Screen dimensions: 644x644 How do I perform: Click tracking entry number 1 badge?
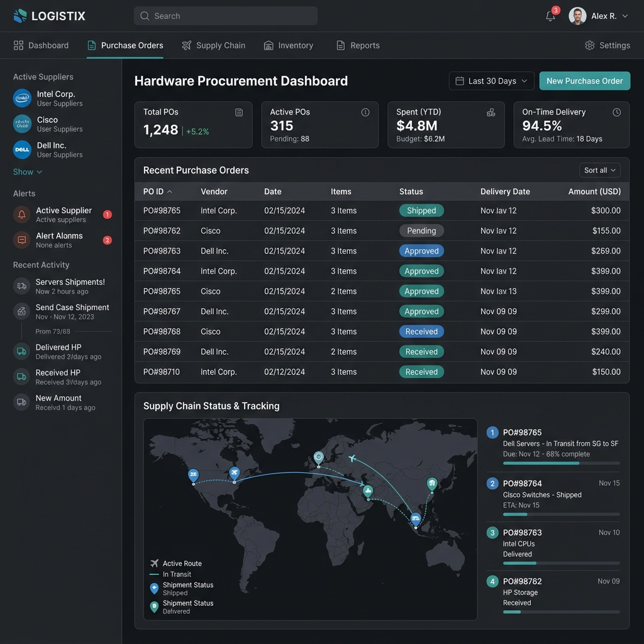point(492,433)
